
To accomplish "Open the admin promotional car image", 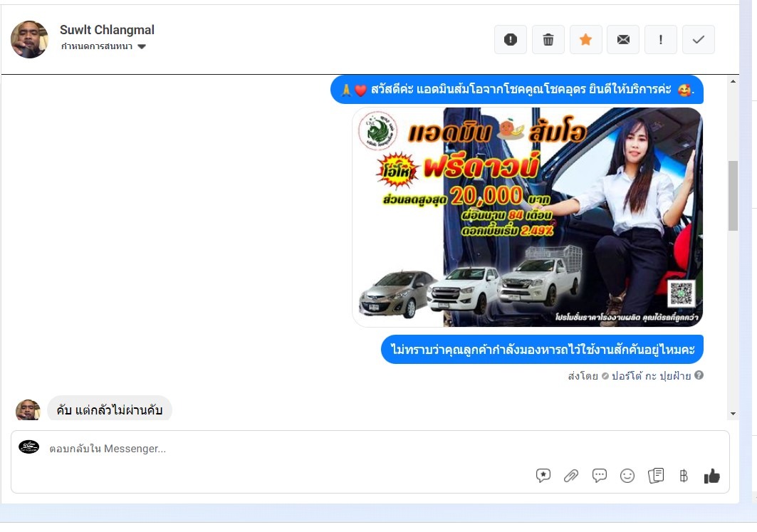I will 527,217.
